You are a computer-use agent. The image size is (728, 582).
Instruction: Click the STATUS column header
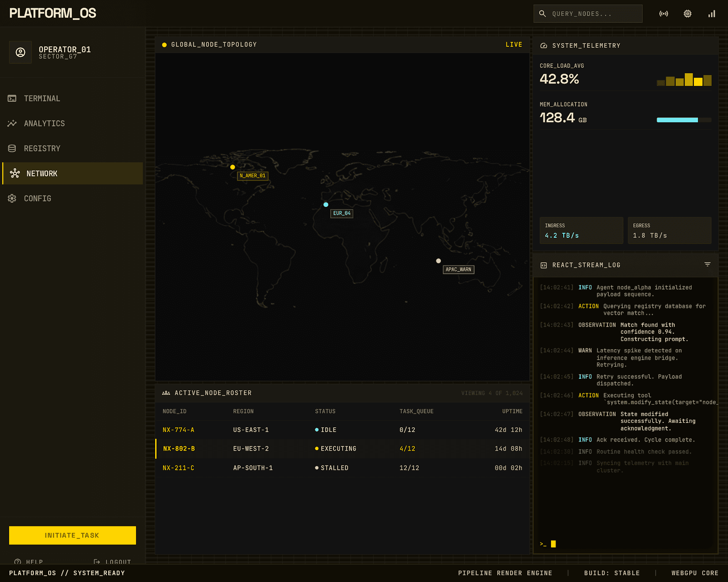tap(325, 411)
